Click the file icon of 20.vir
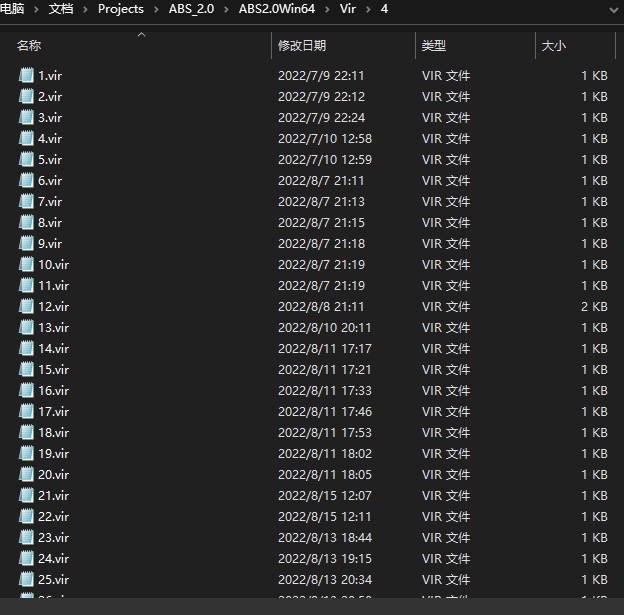Image resolution: width=624 pixels, height=615 pixels. pyautogui.click(x=26, y=474)
